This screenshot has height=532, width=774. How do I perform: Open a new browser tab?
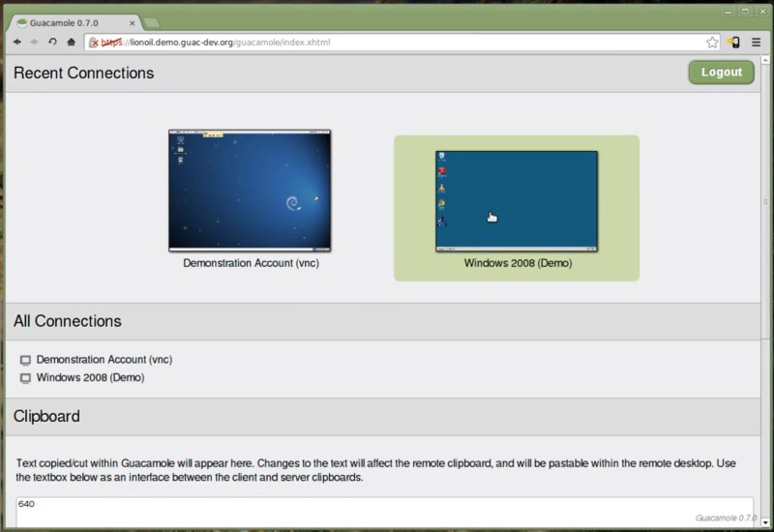coord(152,22)
